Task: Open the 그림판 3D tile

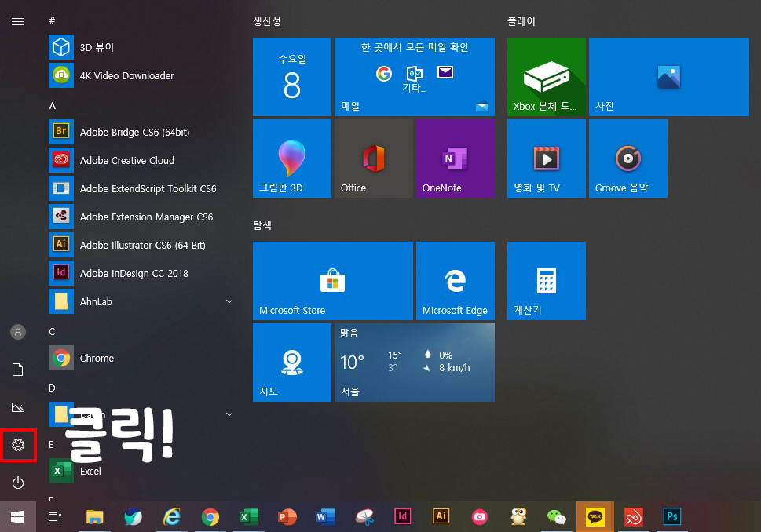Action: click(291, 158)
